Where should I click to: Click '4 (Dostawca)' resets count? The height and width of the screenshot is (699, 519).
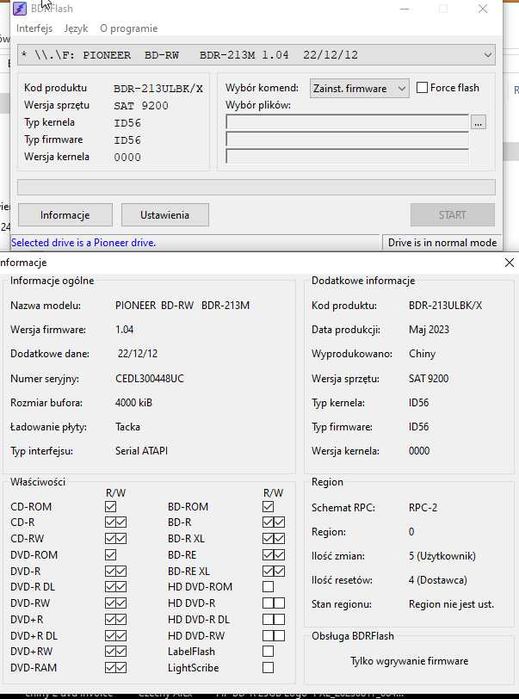438,580
